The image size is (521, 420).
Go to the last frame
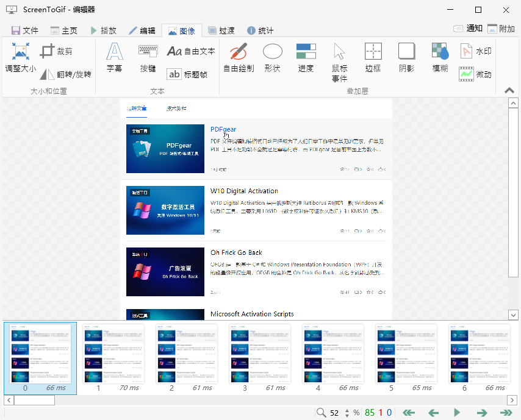tap(506, 412)
